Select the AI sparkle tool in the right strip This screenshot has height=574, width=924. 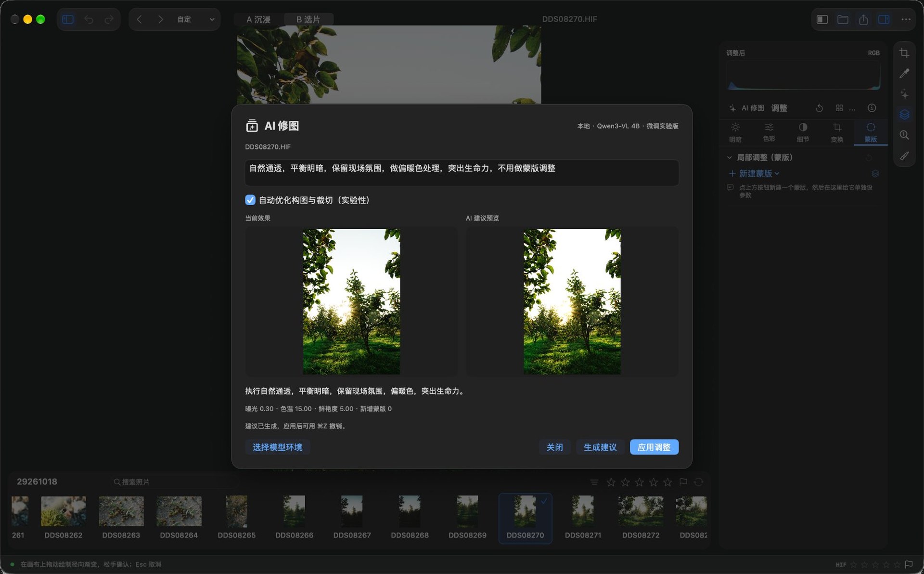click(x=904, y=94)
